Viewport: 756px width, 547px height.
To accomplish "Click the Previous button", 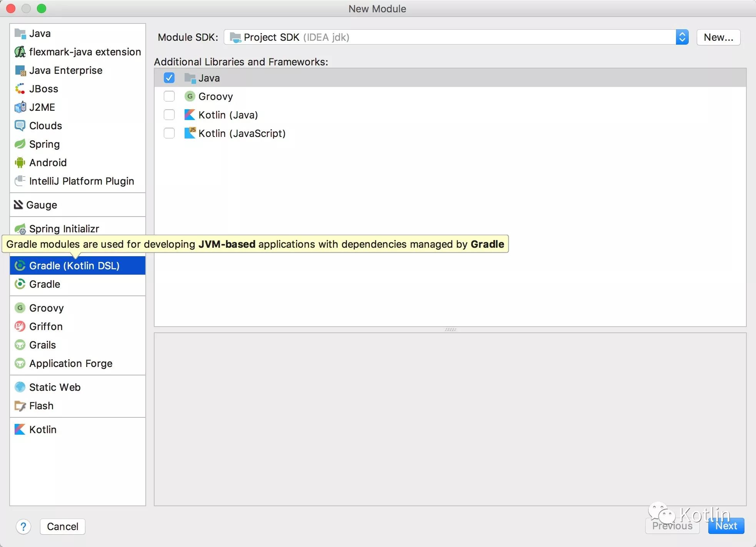I will [x=672, y=526].
